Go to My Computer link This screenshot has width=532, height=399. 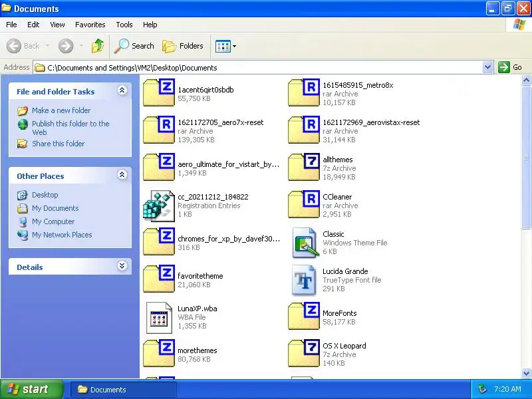53,221
